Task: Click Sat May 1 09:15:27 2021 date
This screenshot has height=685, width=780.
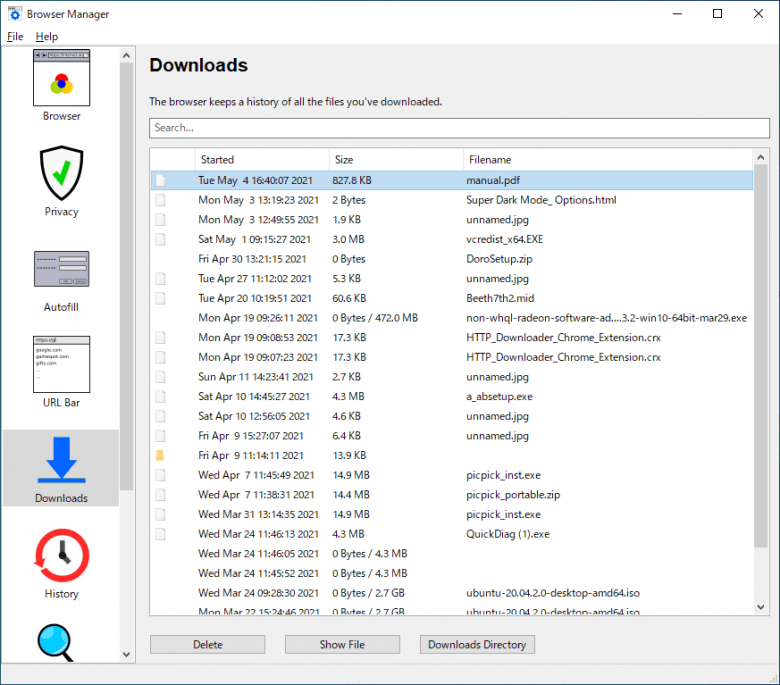Action: (254, 239)
